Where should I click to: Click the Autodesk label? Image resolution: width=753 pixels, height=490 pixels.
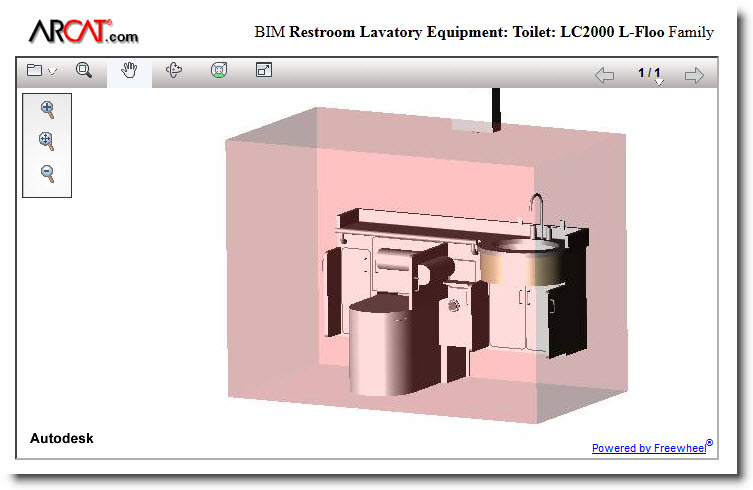click(62, 438)
